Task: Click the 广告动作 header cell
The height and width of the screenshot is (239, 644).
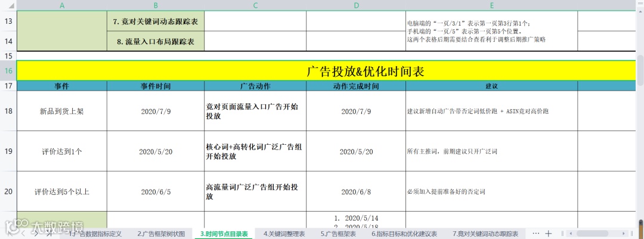Action: coord(255,86)
